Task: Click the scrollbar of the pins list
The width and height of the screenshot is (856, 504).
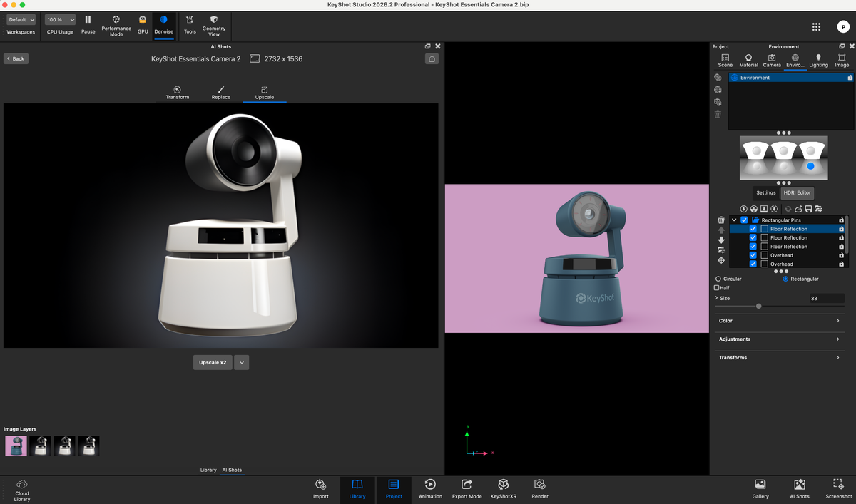Action: pos(847,235)
